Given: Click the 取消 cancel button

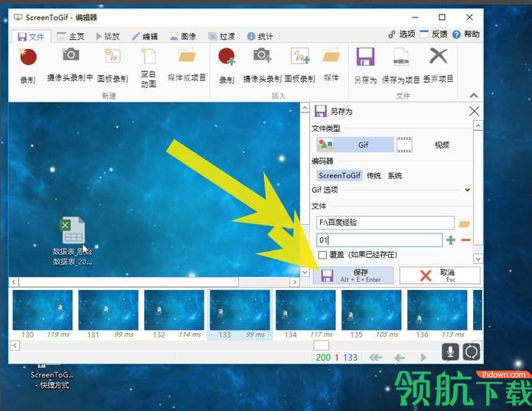Looking at the screenshot, I should [439, 275].
